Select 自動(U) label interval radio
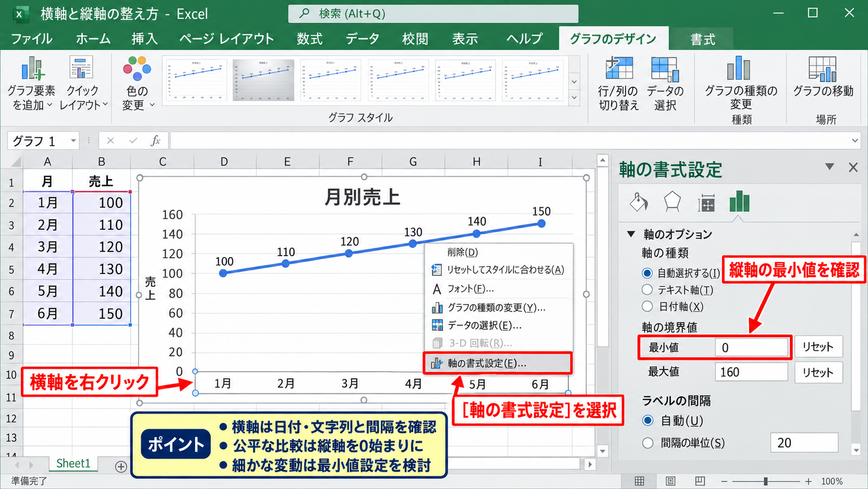The image size is (868, 489). click(x=648, y=420)
